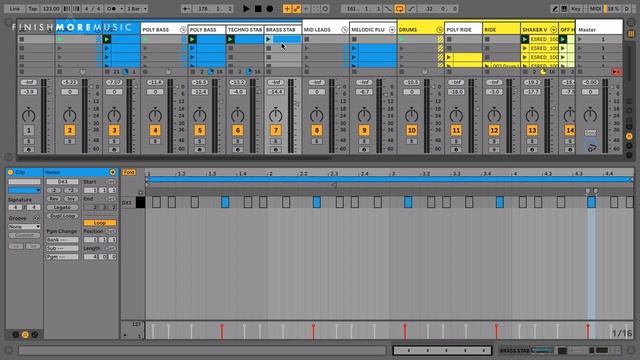Arm the arrangement Record button
Image resolution: width=640 pixels, height=360 pixels.
click(270, 8)
